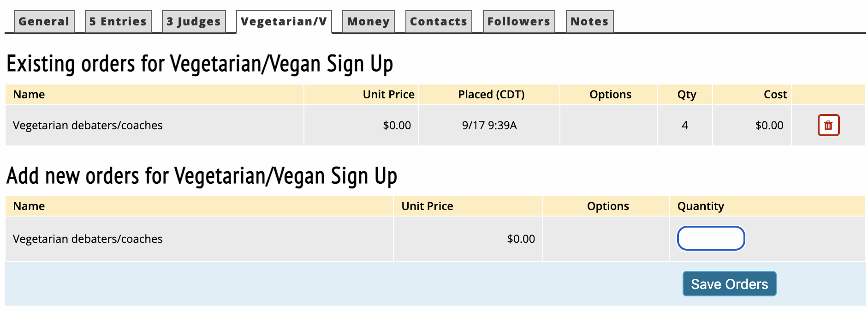Open the Notes tab

589,22
